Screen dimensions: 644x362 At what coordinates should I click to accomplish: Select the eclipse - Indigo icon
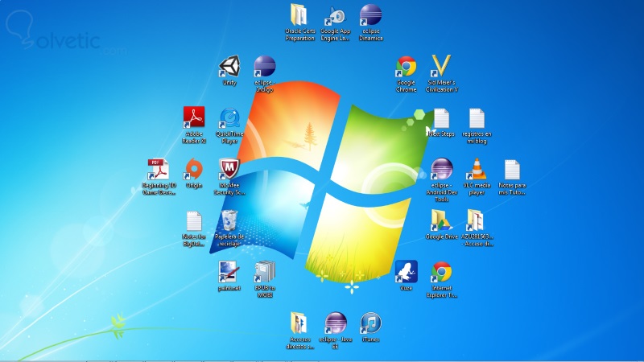pos(265,74)
